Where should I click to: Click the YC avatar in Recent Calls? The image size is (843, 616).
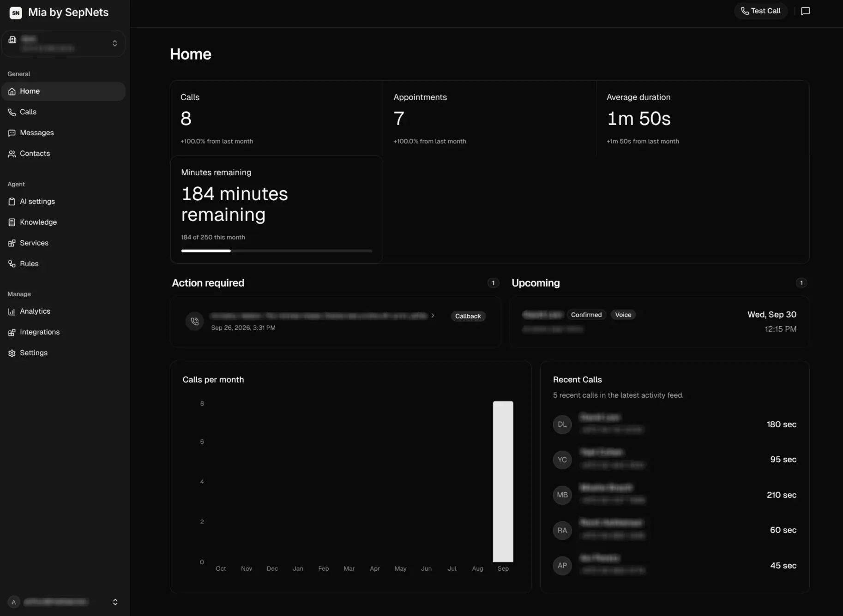562,460
